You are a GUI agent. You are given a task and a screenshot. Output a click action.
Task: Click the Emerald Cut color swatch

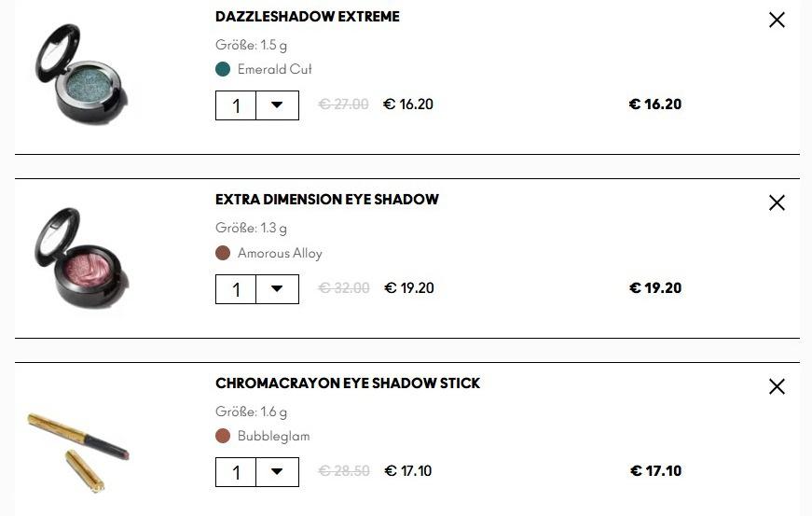click(x=223, y=69)
